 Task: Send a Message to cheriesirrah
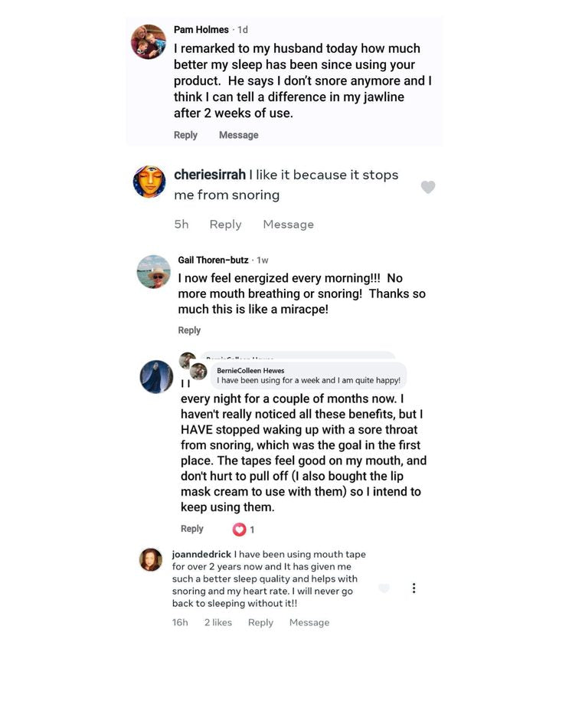[288, 225]
